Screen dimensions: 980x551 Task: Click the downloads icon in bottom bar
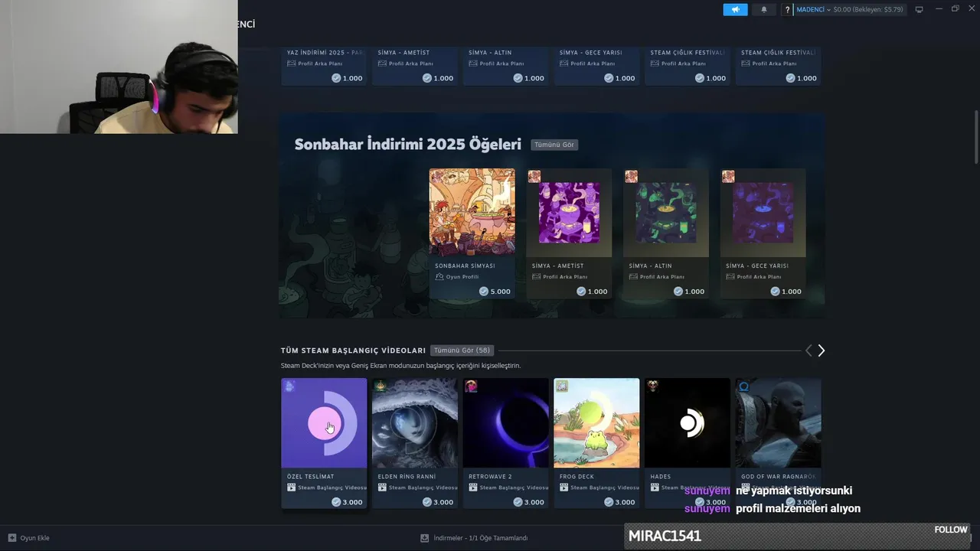pos(425,538)
